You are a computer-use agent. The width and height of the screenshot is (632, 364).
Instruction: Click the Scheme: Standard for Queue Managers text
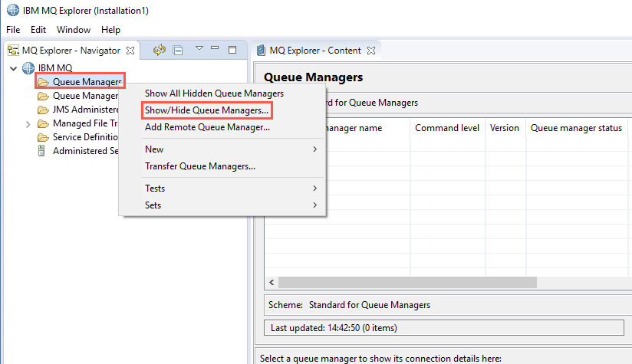(x=349, y=305)
